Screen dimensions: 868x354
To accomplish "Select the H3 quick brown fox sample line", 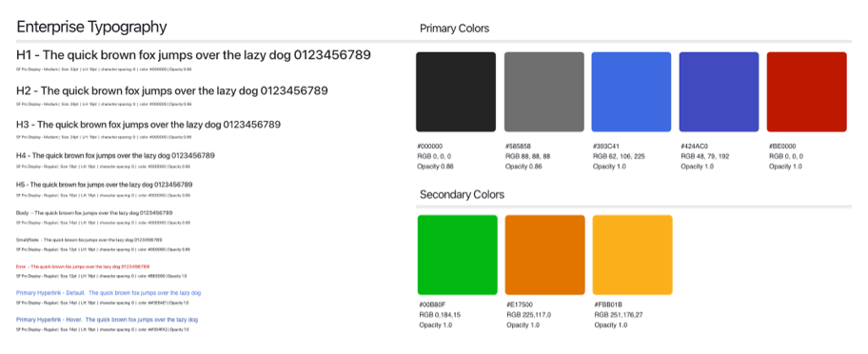I will click(148, 125).
